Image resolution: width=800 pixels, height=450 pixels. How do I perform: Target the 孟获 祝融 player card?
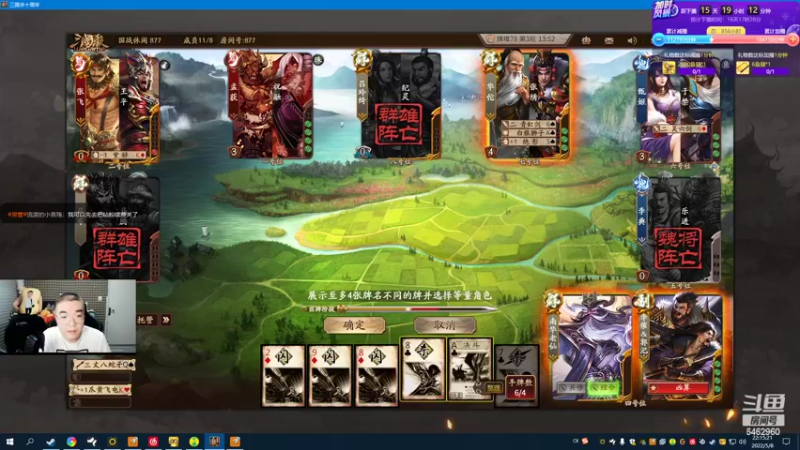tap(270, 106)
